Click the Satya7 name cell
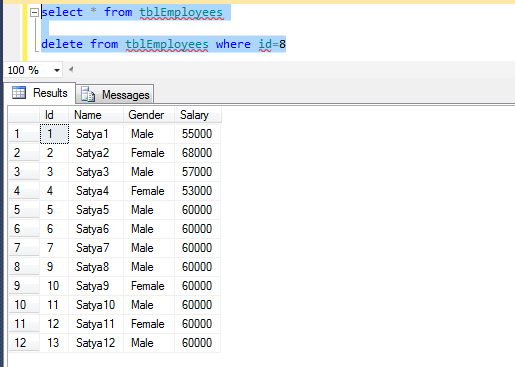This screenshot has height=367, width=515. [x=96, y=248]
